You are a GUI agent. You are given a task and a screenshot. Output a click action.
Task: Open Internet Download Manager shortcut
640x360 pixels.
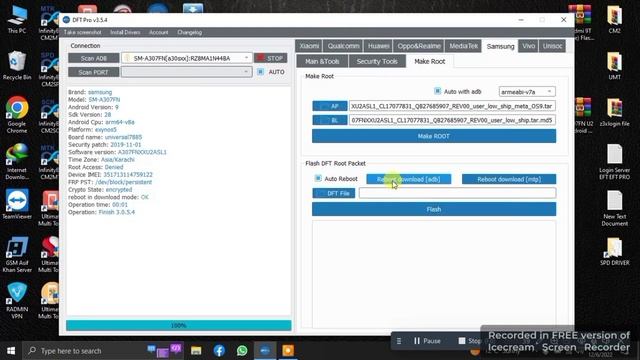click(17, 162)
